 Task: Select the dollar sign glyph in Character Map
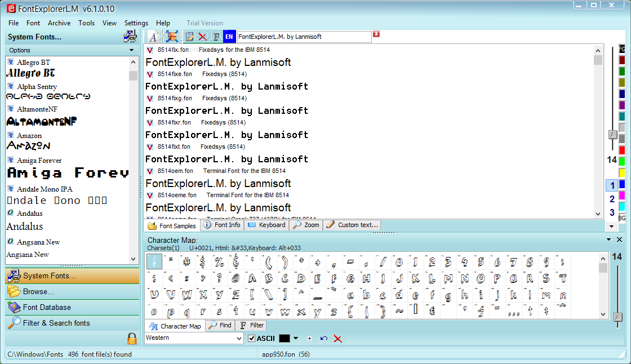coord(202,261)
